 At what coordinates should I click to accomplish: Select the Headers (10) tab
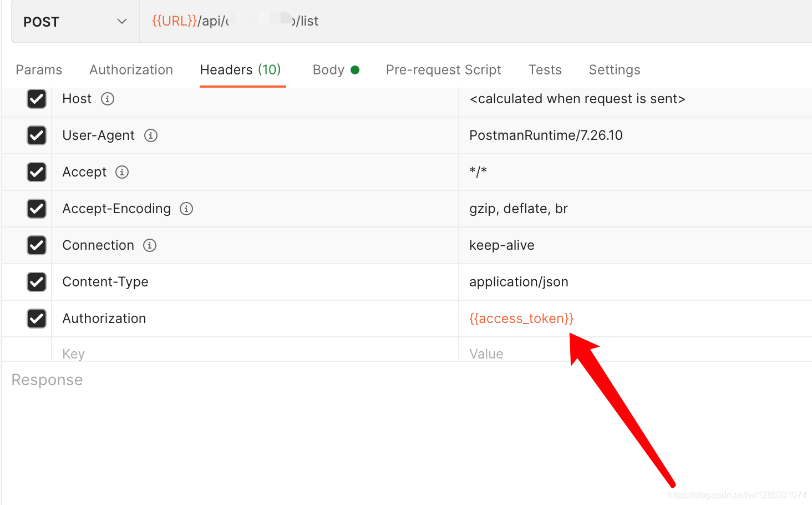pos(241,70)
